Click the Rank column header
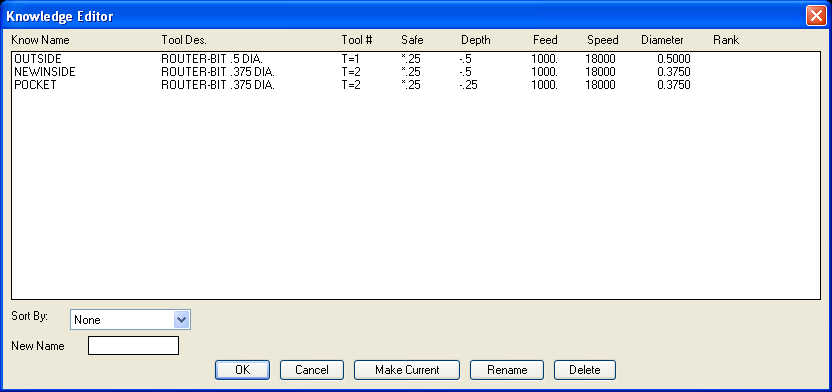 pos(726,40)
